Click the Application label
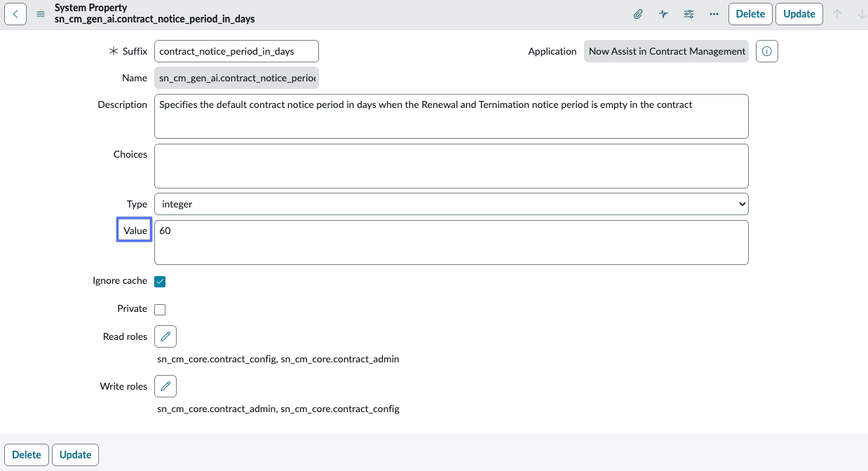Image resolution: width=868 pixels, height=471 pixels. [x=552, y=51]
